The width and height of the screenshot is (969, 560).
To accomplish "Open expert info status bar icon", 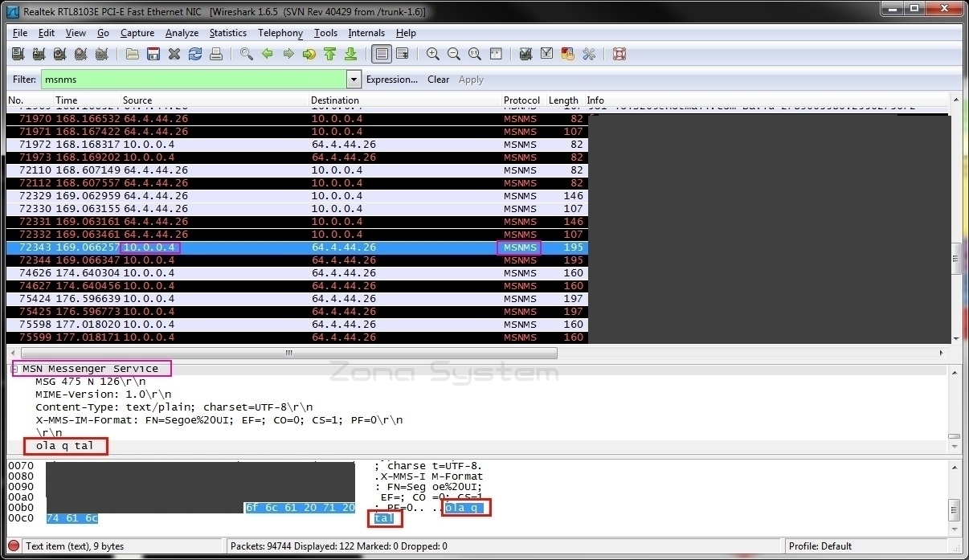I will click(14, 546).
